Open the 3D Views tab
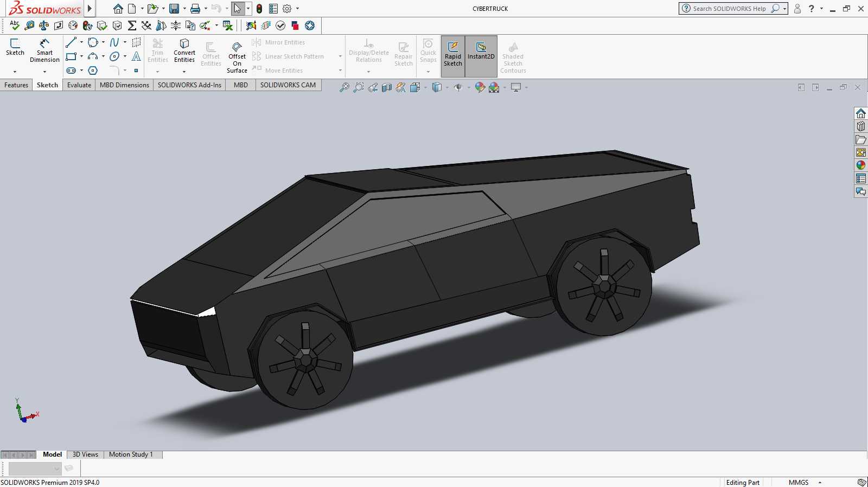The width and height of the screenshot is (868, 487). point(85,454)
